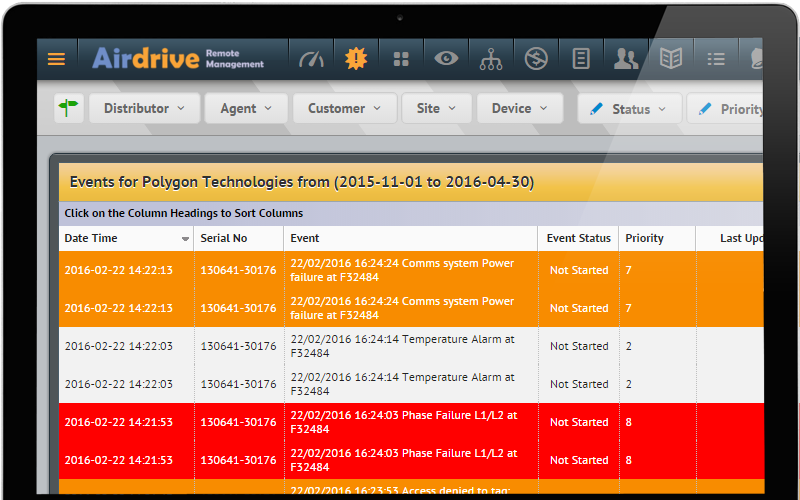Expand the Customer dropdown

[x=345, y=108]
